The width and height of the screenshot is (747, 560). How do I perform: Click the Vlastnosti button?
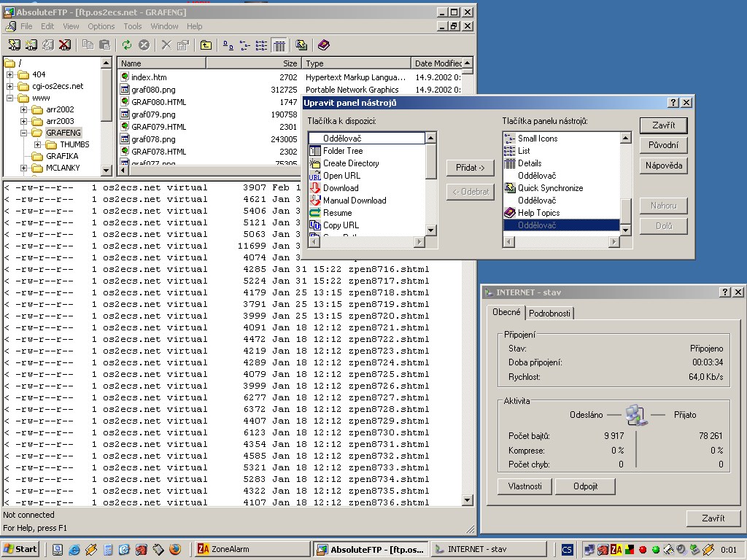tap(525, 486)
